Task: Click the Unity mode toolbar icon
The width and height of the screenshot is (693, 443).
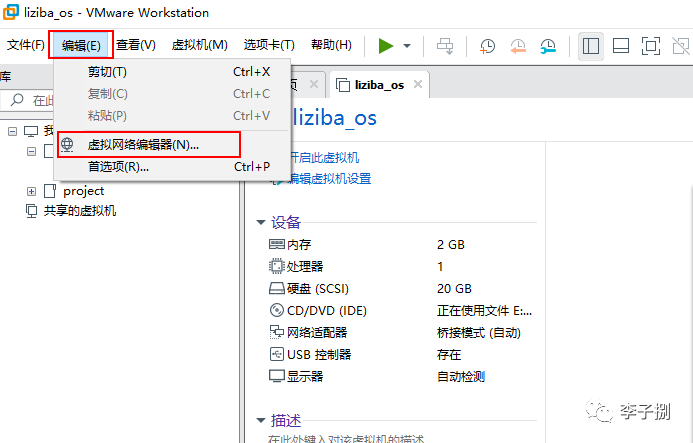Action: point(681,46)
